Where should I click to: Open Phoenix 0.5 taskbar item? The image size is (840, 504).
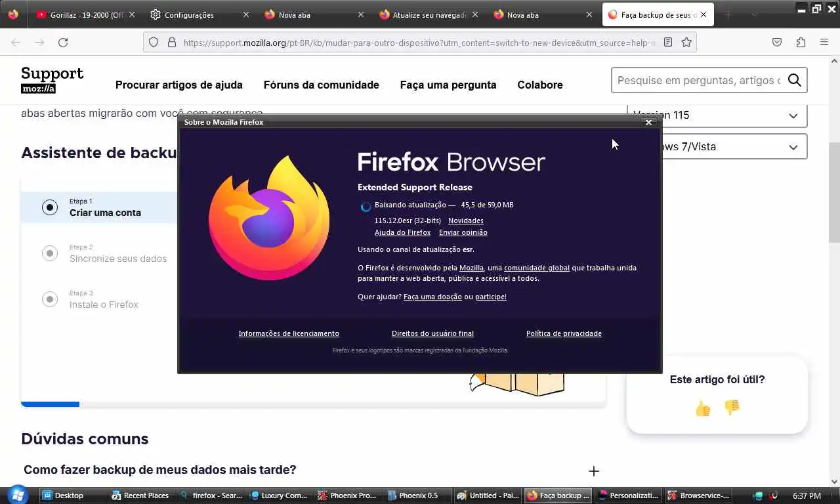click(417, 495)
